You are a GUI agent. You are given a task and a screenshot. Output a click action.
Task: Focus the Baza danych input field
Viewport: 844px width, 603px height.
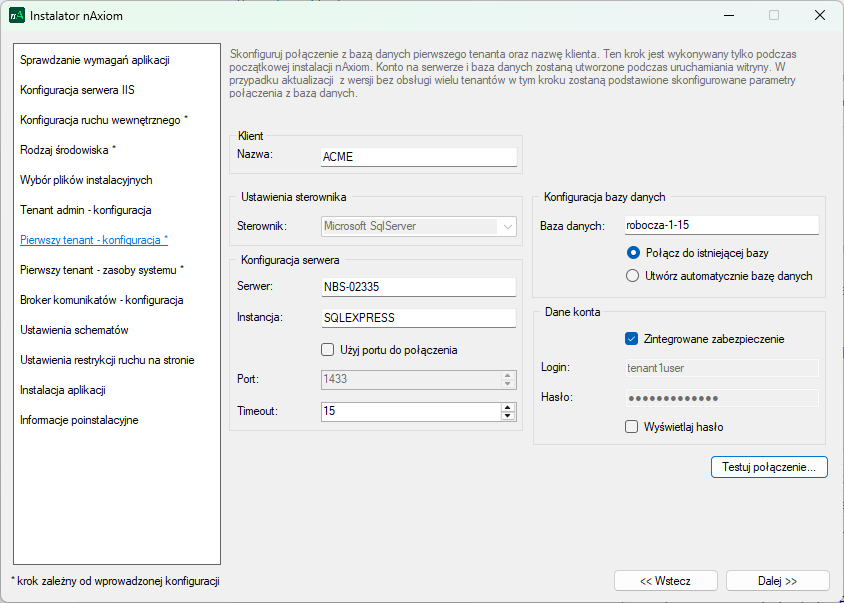pyautogui.click(x=720, y=226)
